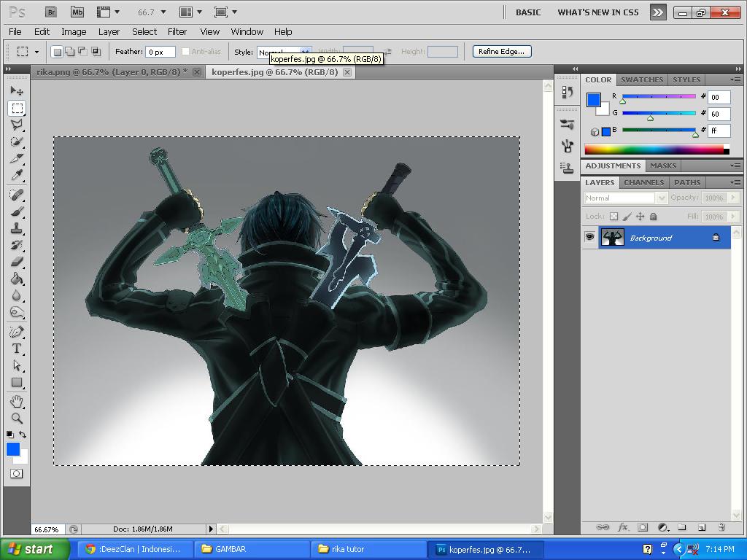This screenshot has height=560, width=747.
Task: Click the Feather input field
Action: tap(160, 52)
